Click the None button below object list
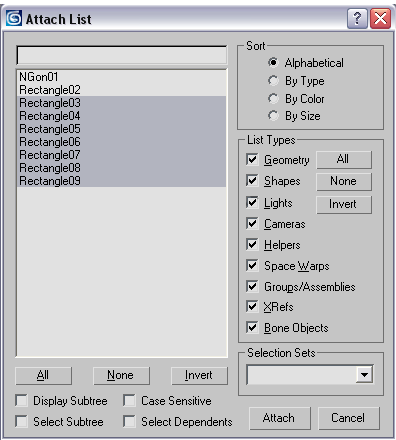This screenshot has height=440, width=396. point(121,376)
